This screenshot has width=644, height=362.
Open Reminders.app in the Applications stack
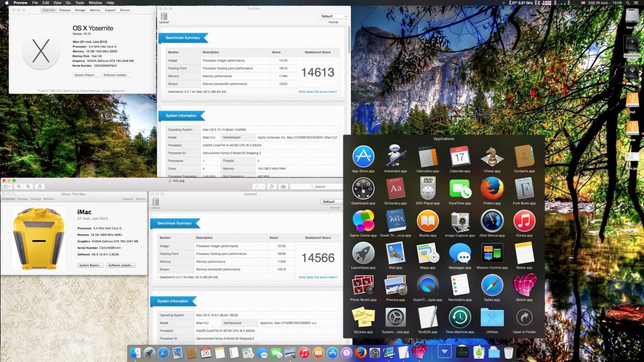click(460, 285)
